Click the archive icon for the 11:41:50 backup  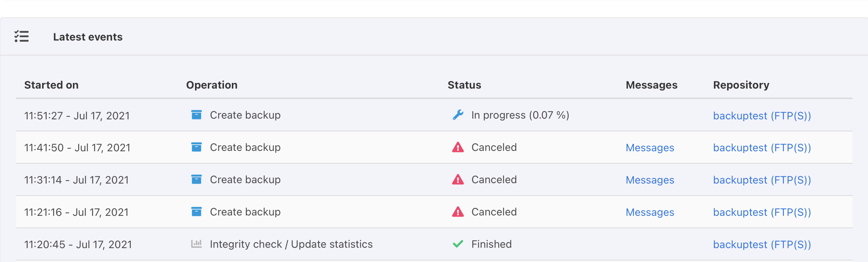[196, 147]
